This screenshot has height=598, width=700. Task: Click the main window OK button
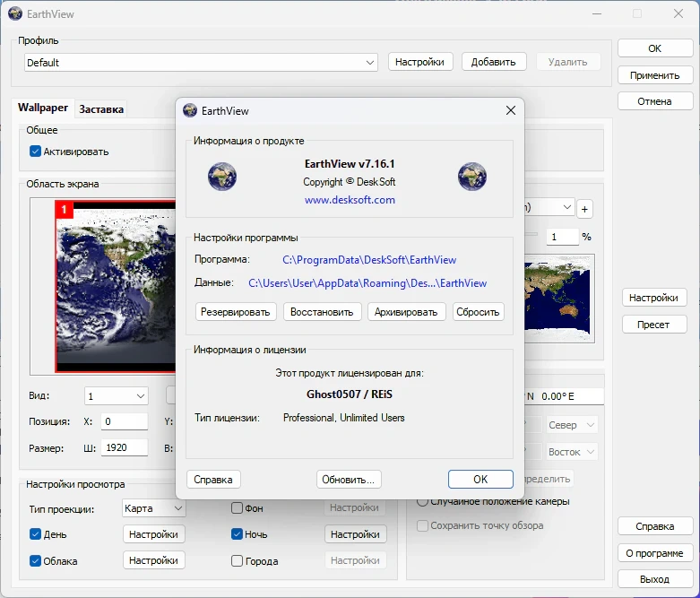tap(655, 48)
